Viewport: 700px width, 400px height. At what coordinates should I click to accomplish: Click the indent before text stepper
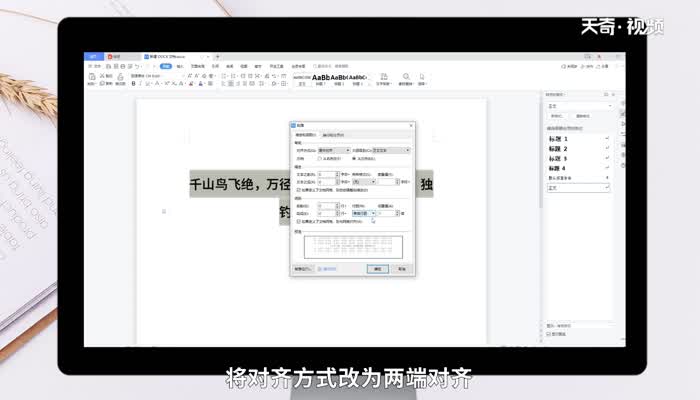pyautogui.click(x=337, y=174)
